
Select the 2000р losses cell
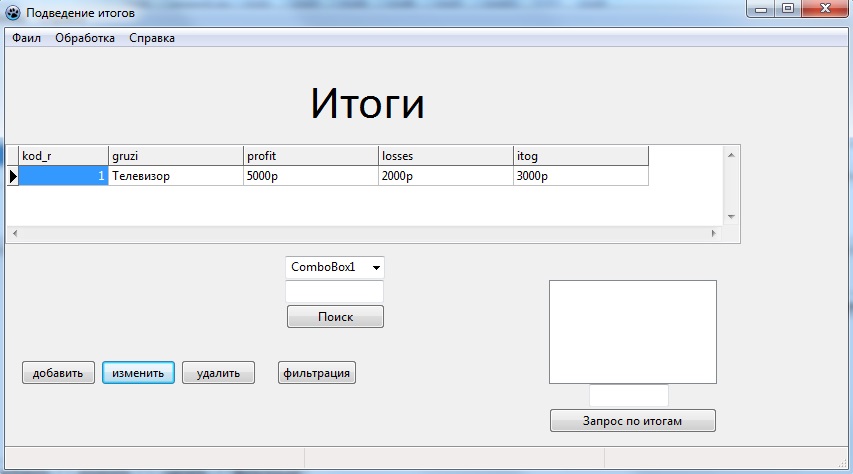coord(446,176)
